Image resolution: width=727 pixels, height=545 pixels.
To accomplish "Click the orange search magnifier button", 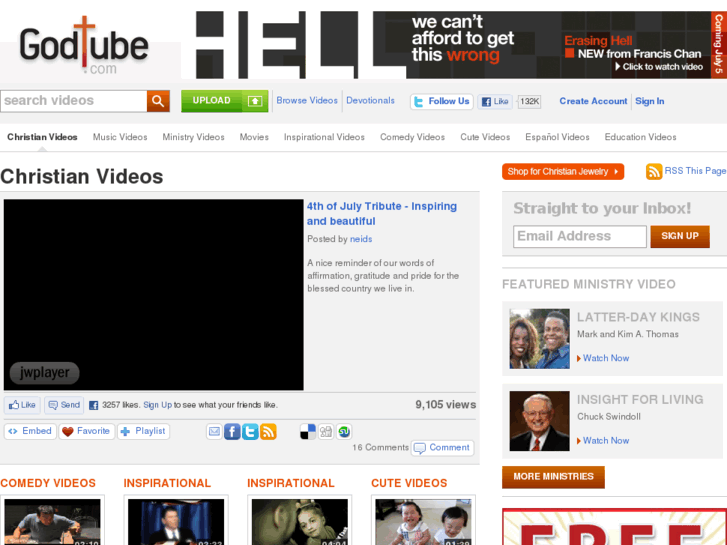I will pos(158,101).
